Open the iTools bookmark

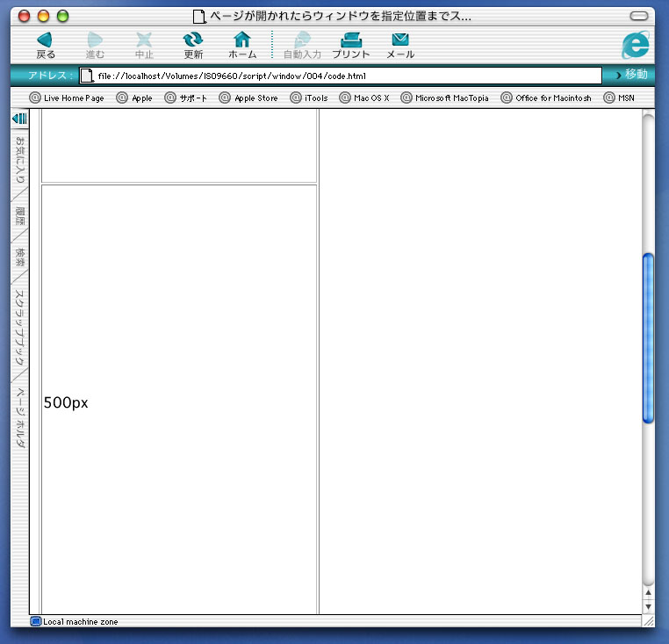(309, 98)
